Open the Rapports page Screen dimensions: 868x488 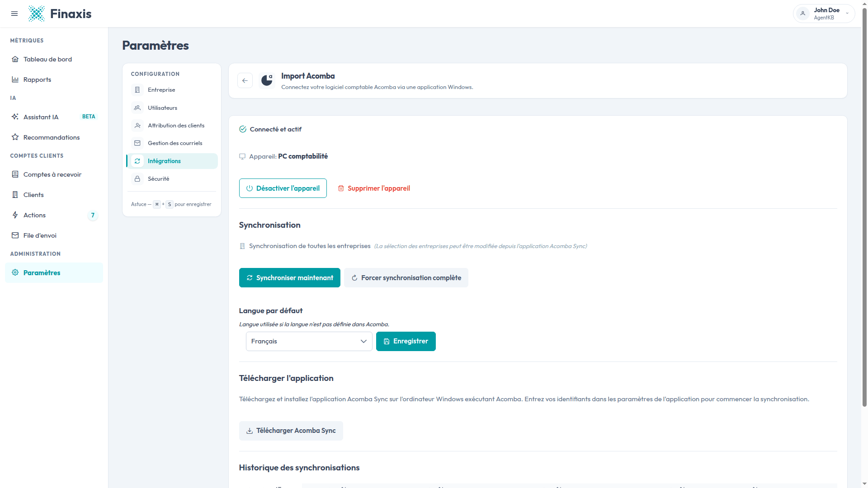tap(54, 80)
